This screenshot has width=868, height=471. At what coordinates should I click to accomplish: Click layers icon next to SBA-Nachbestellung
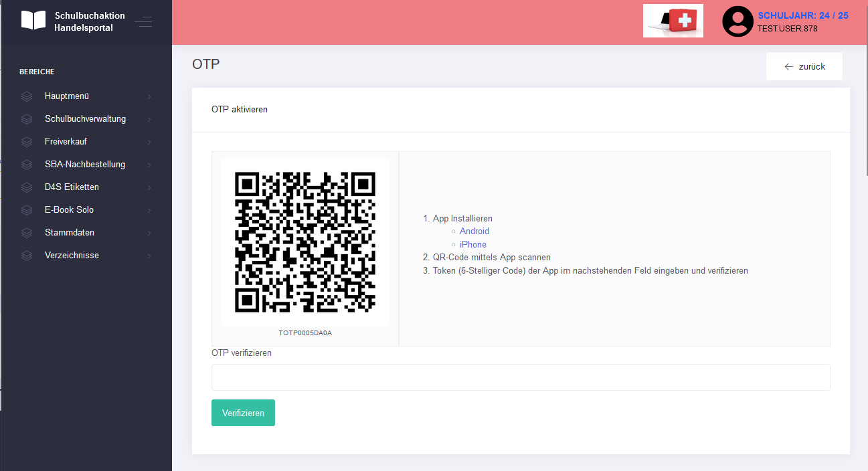click(27, 165)
